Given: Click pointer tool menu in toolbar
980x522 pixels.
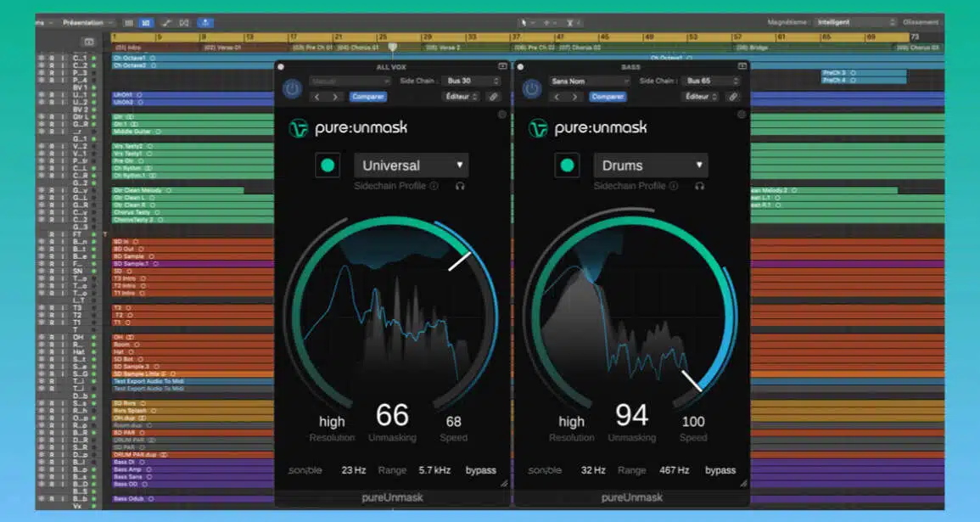Looking at the screenshot, I should point(526,23).
